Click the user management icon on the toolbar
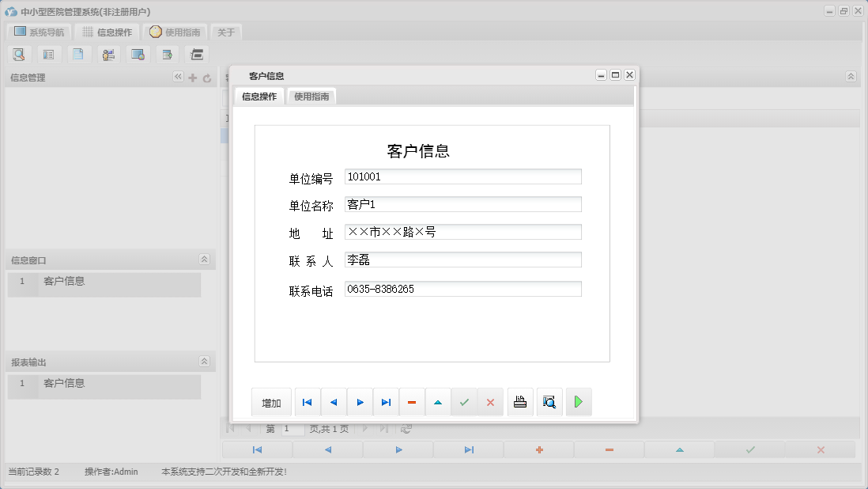The width and height of the screenshot is (868, 489). pos(108,54)
